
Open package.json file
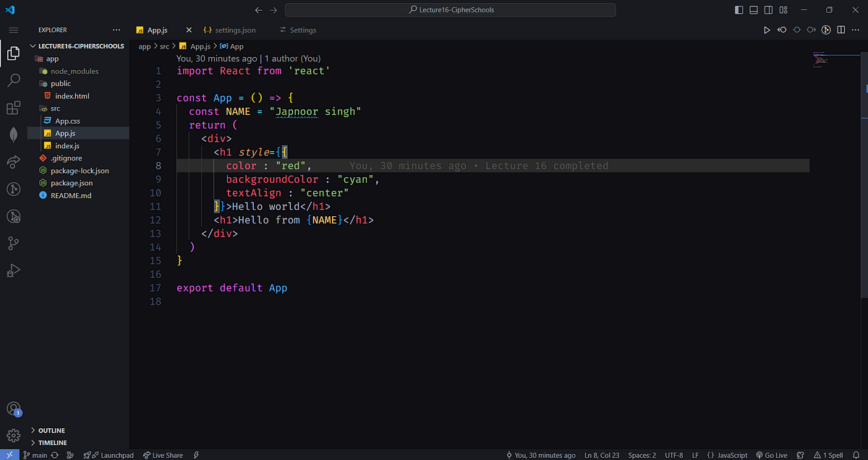tap(78, 183)
